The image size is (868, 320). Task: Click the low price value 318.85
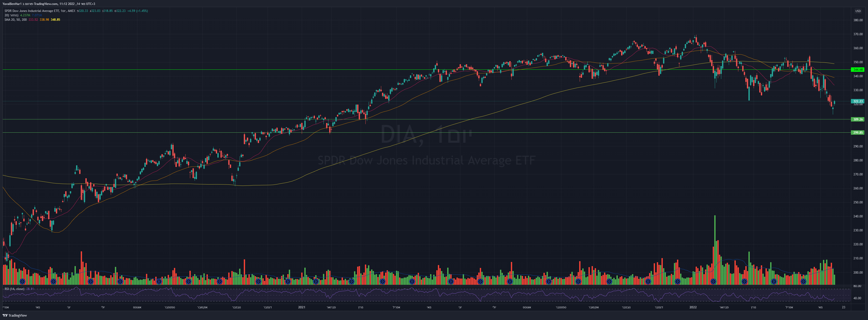pos(108,11)
